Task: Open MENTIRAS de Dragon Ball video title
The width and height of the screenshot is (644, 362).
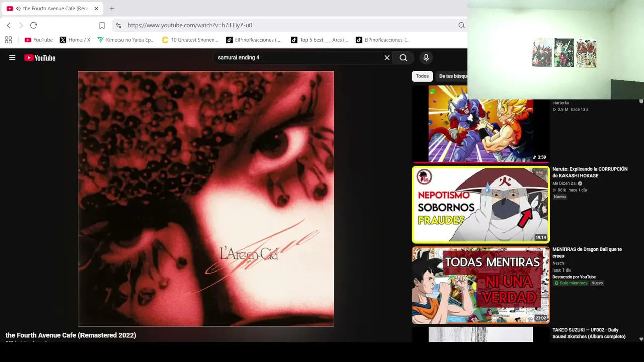Action: tap(587, 252)
